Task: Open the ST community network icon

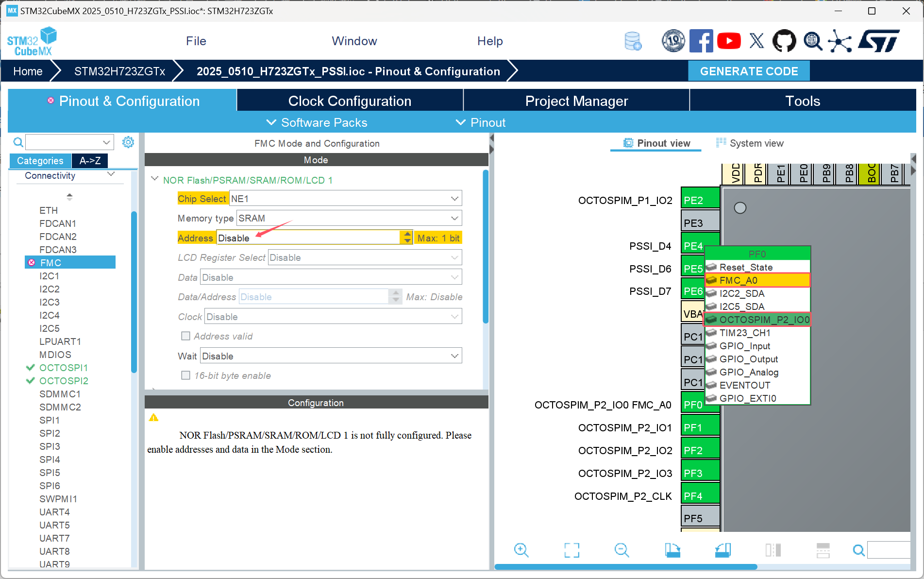Action: coord(840,41)
